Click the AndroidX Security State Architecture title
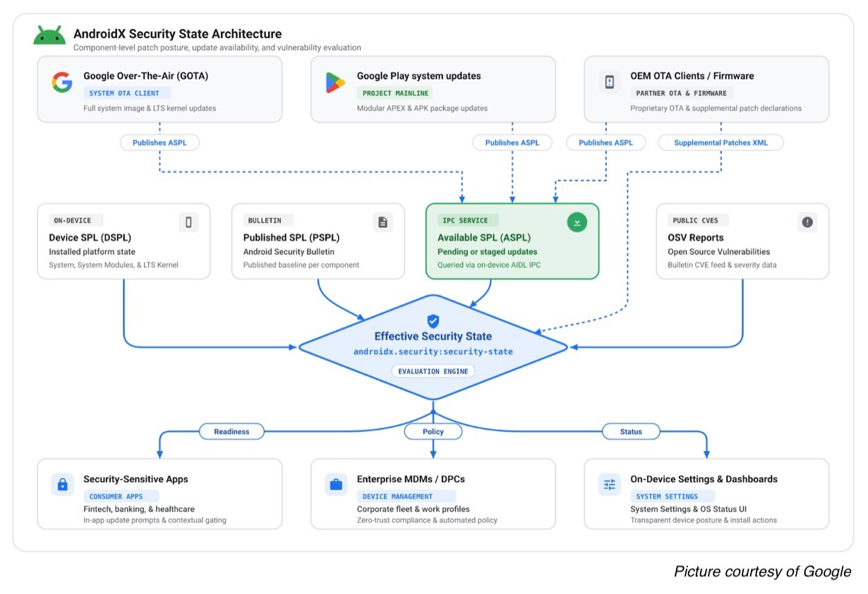The height and width of the screenshot is (594, 868). (178, 34)
